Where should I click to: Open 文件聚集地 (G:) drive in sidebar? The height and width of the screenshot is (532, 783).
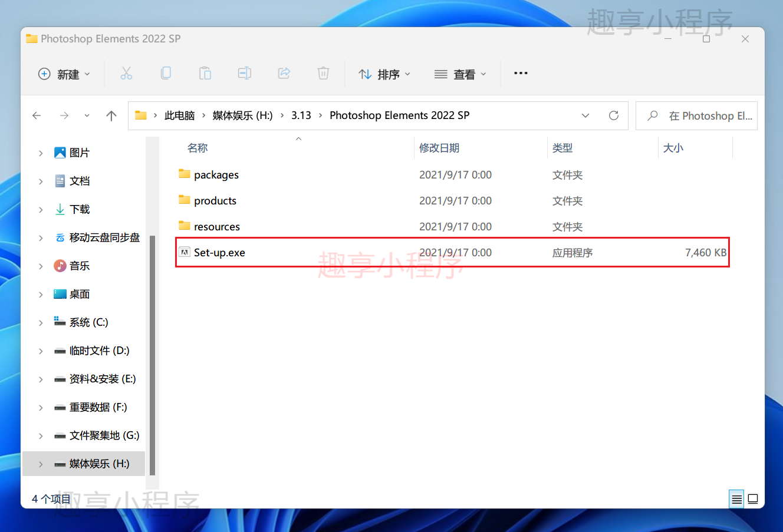point(104,435)
